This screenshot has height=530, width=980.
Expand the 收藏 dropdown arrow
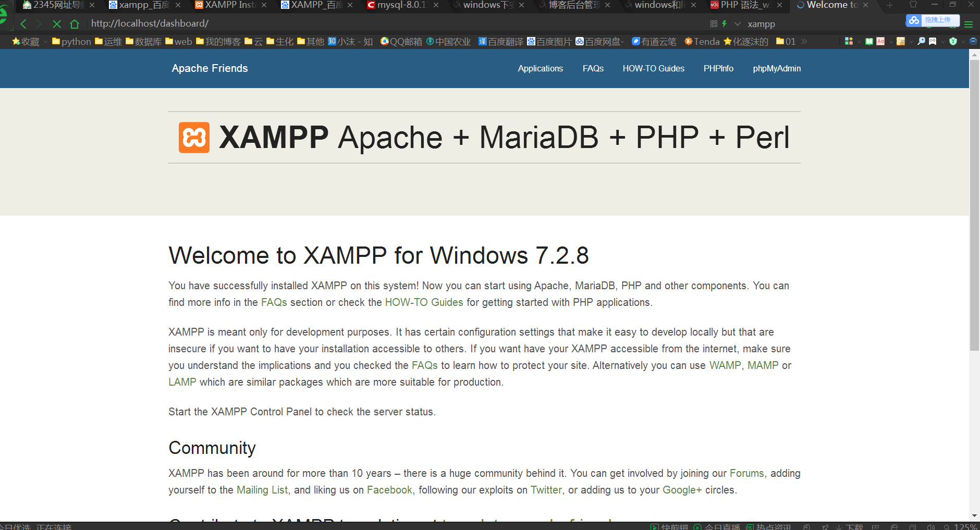pyautogui.click(x=46, y=42)
